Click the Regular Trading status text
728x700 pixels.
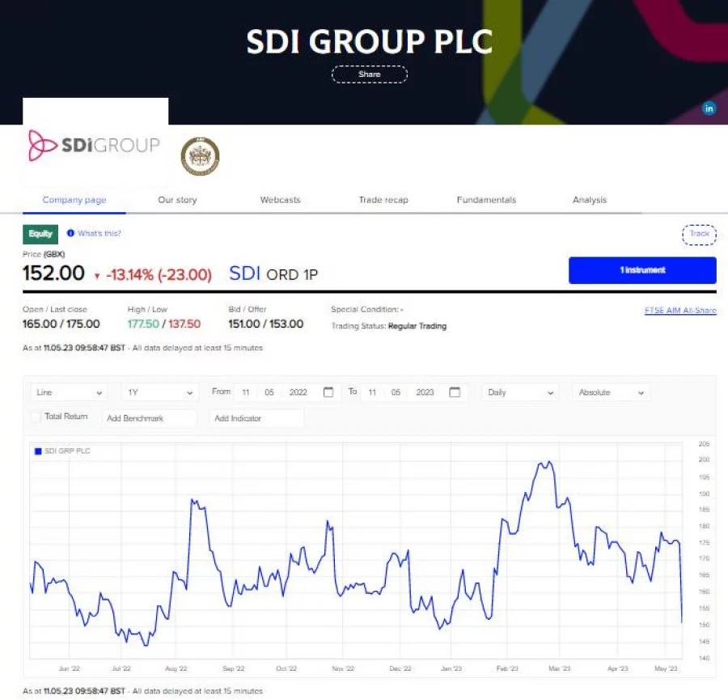(x=417, y=326)
